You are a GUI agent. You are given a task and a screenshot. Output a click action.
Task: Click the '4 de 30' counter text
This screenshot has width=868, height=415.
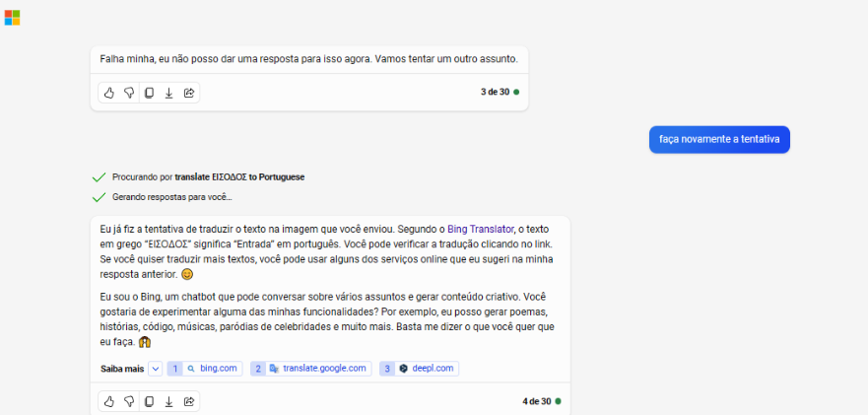click(536, 401)
